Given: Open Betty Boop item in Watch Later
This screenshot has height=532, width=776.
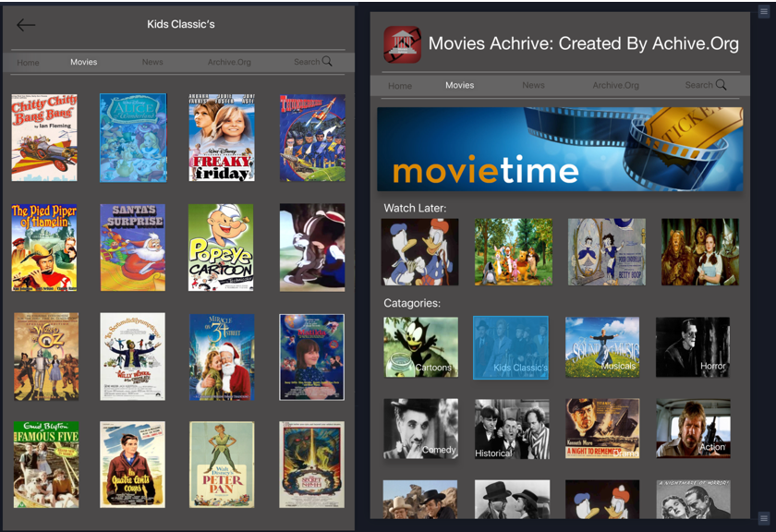Looking at the screenshot, I should pos(607,252).
